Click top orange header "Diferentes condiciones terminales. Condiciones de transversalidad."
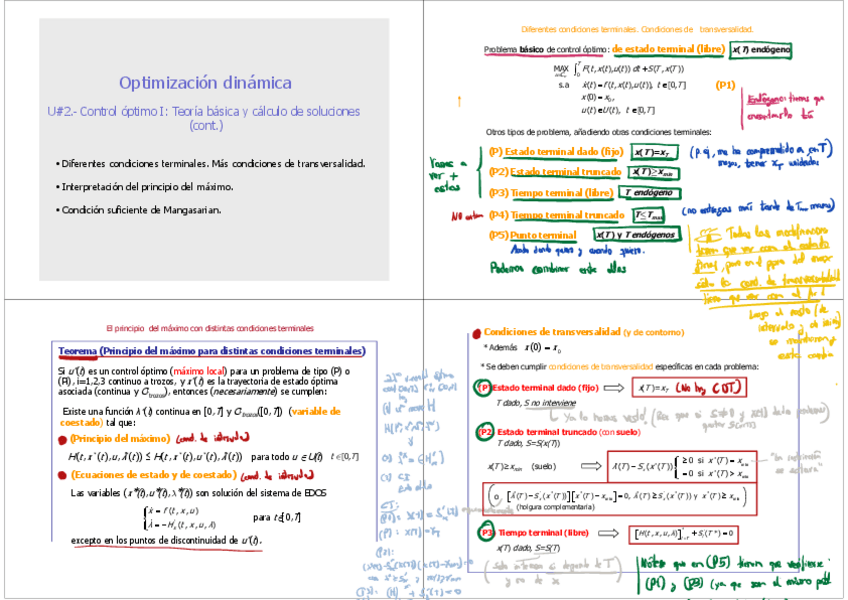The image size is (848, 600). point(637,29)
